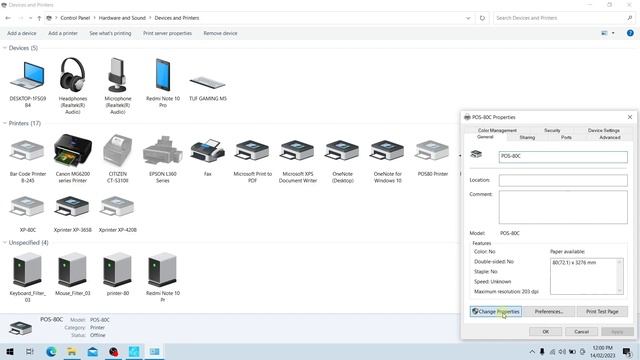The width and height of the screenshot is (640, 360).
Task: Collapse the Unspecified (4) group
Action: click(5, 242)
